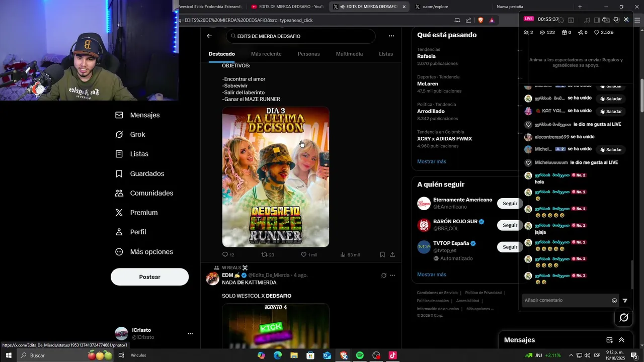Viewport: 644px width, 362px height.
Task: Switch to the Listas search tab
Action: click(386, 54)
